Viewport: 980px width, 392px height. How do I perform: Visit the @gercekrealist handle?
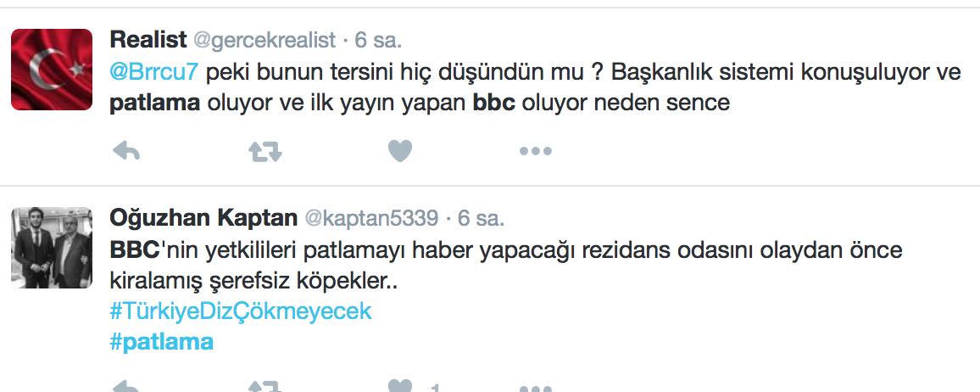click(264, 41)
